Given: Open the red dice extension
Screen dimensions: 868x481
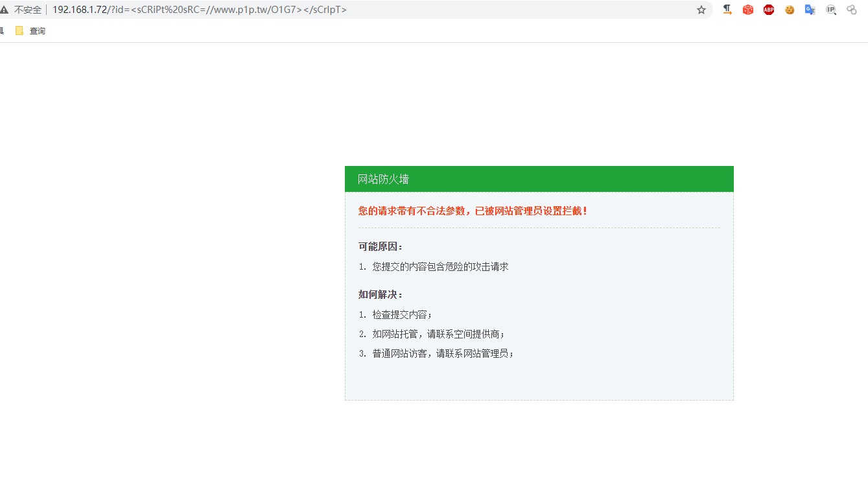Looking at the screenshot, I should [x=748, y=10].
